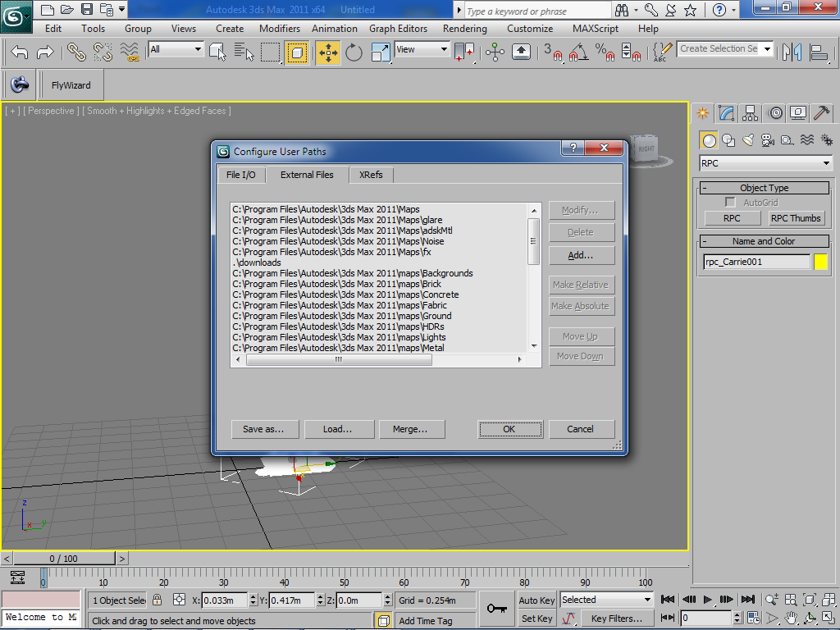Click the Save as... button
The width and height of the screenshot is (840, 630).
(x=263, y=429)
